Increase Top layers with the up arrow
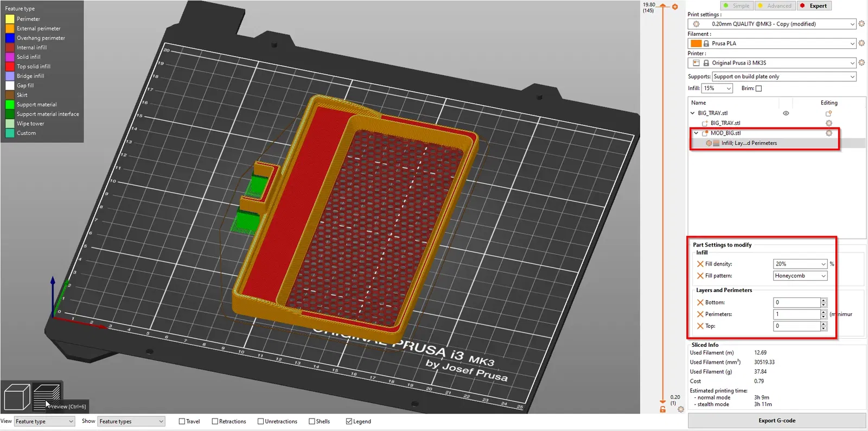868x431 pixels. tap(824, 324)
